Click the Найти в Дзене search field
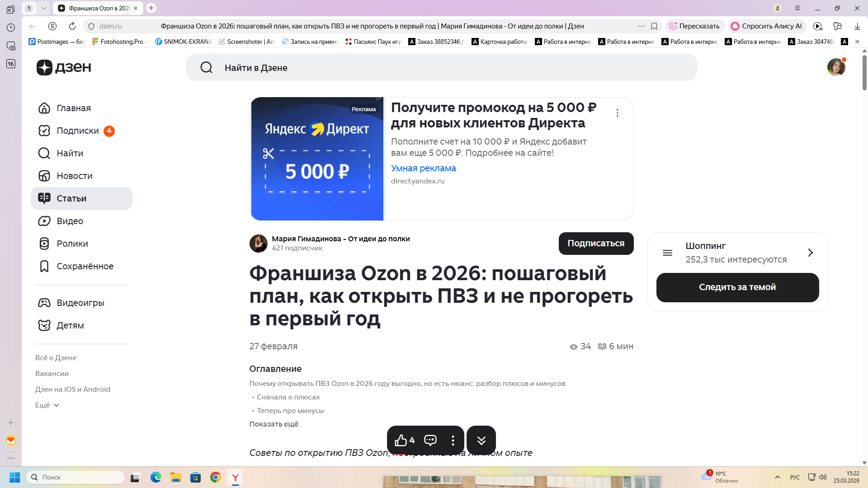Viewport: 868px width, 488px height. pyautogui.click(x=441, y=68)
